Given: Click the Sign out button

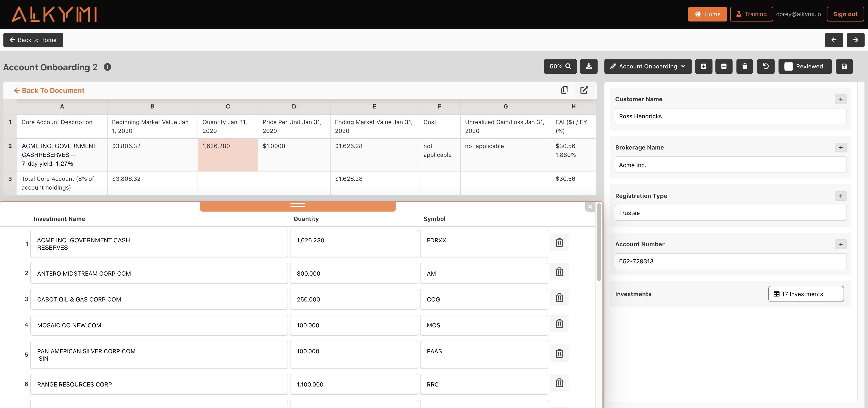Looking at the screenshot, I should pos(845,14).
